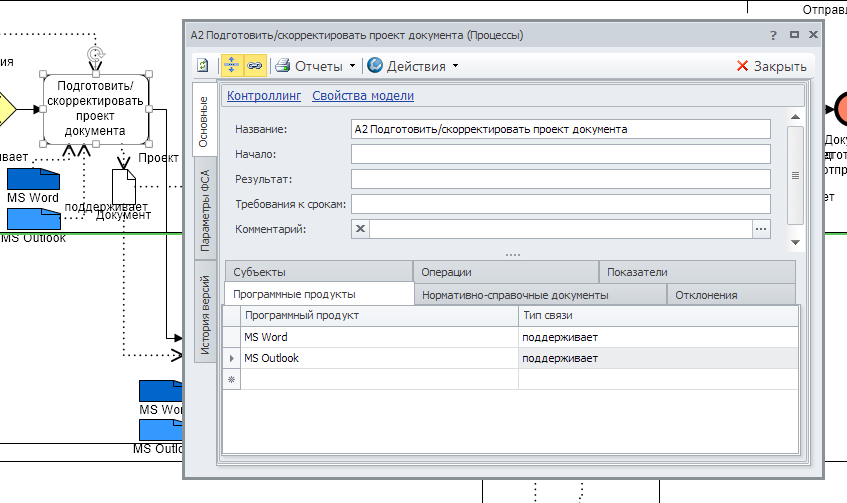The image size is (847, 503).
Task: Toggle the chain link toolbar button
Action: [x=254, y=66]
